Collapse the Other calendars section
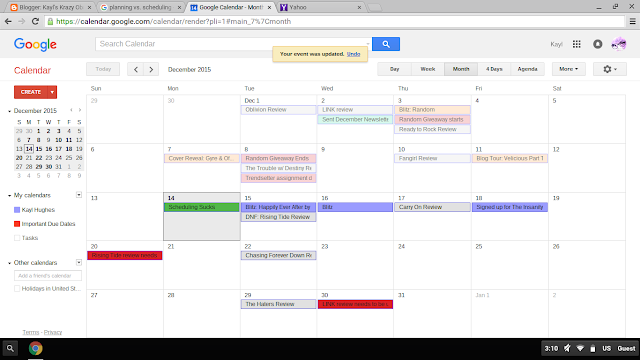This screenshot has width=640, height=360. [x=9, y=263]
